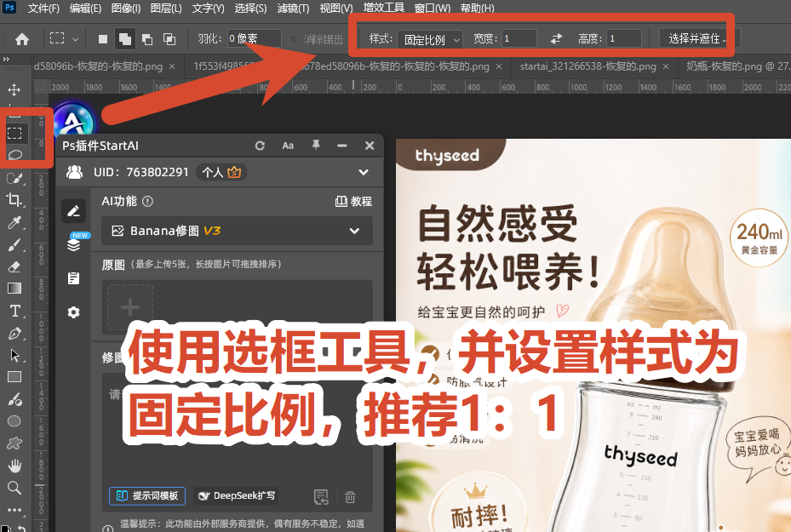The image size is (791, 532).
Task: Select the Ellipse shape tool
Action: pos(14,421)
